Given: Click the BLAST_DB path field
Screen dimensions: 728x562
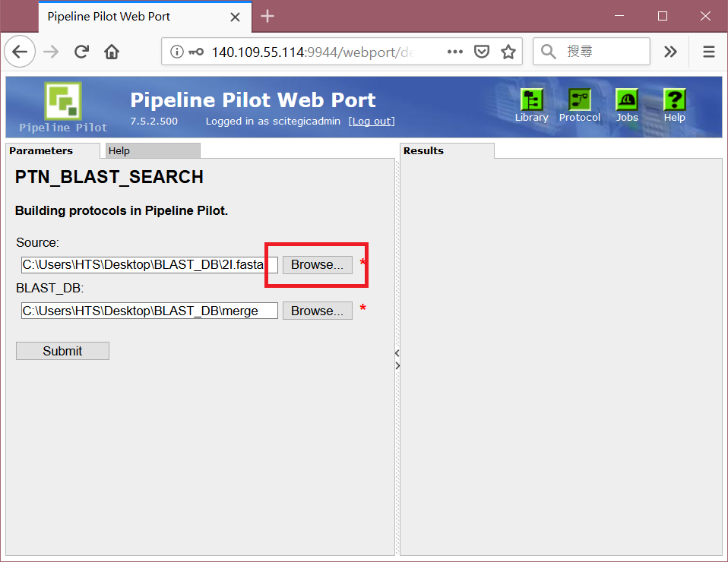Looking at the screenshot, I should [x=150, y=311].
